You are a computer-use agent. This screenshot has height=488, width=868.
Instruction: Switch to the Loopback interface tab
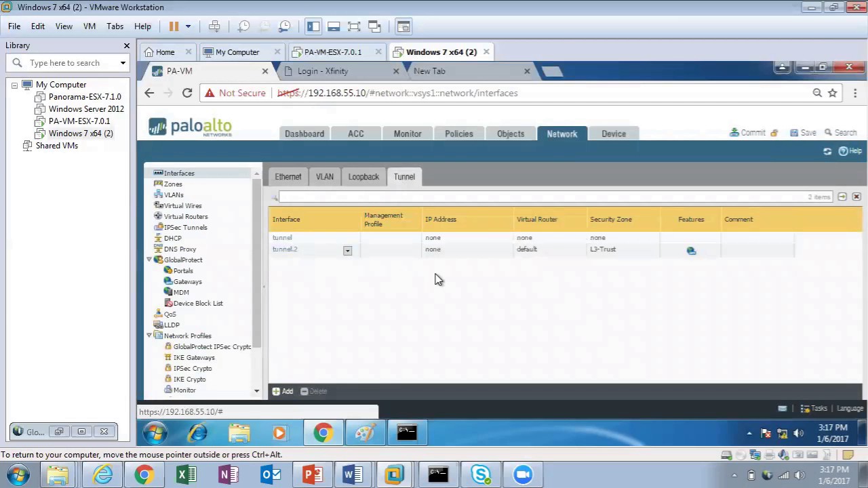[x=363, y=177]
